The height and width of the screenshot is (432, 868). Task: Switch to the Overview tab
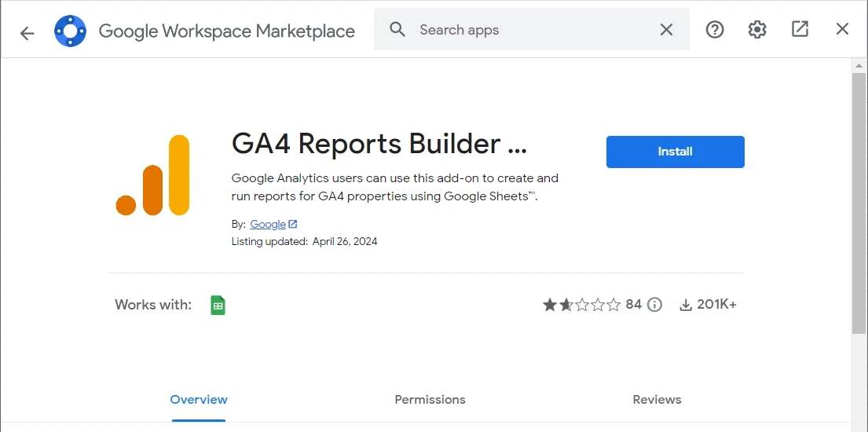(199, 400)
